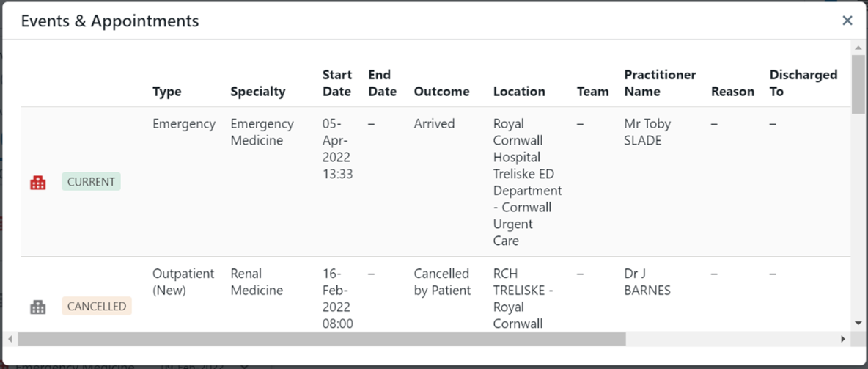Sort by the Start Date column header
This screenshot has height=369, width=868.
click(337, 83)
